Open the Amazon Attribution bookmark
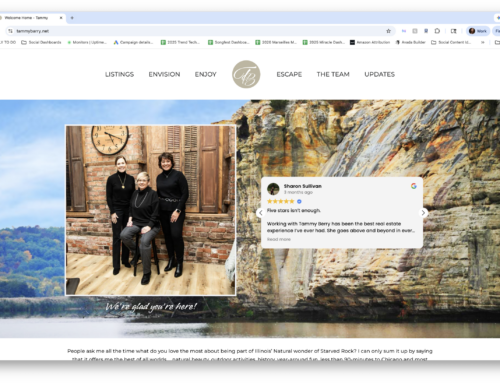500x383 pixels. pyautogui.click(x=370, y=42)
